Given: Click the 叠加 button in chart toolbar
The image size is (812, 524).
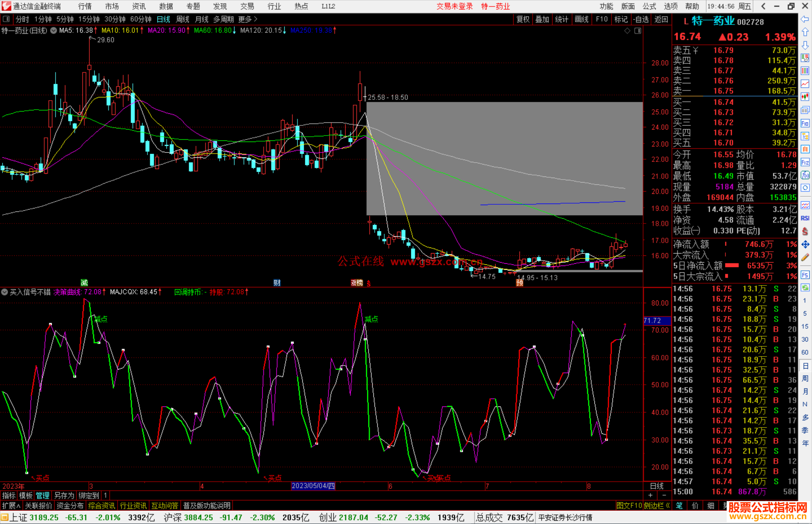Looking at the screenshot, I should pyautogui.click(x=542, y=19).
